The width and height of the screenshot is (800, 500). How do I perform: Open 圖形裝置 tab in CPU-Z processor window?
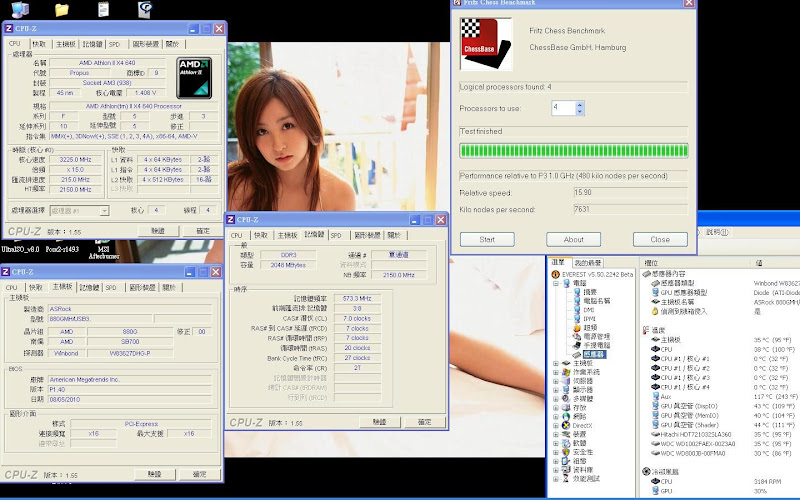pos(146,44)
